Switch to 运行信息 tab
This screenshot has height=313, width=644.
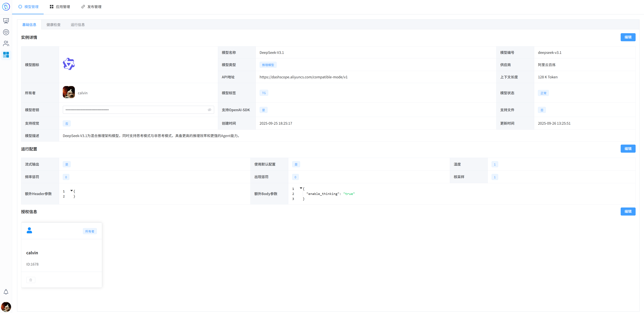[x=78, y=25]
